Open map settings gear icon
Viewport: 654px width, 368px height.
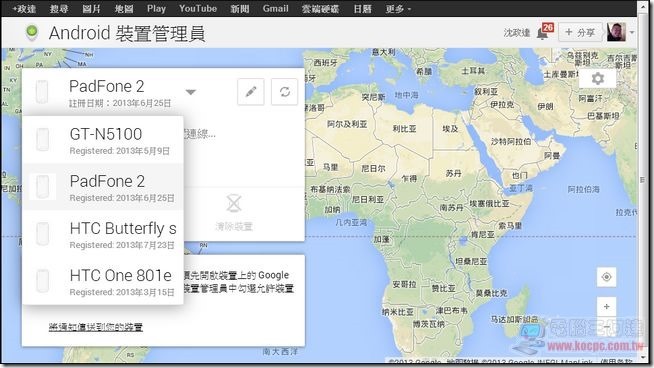598,78
